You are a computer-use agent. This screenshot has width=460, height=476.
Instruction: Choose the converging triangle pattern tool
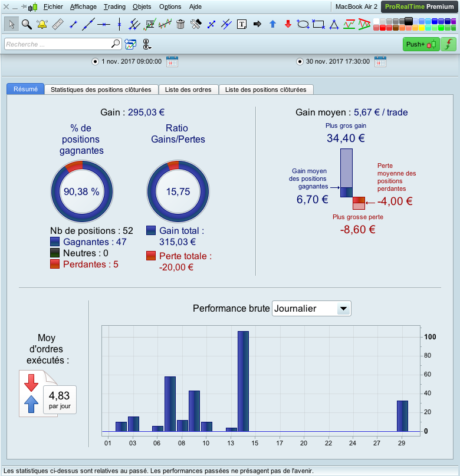tap(364, 24)
